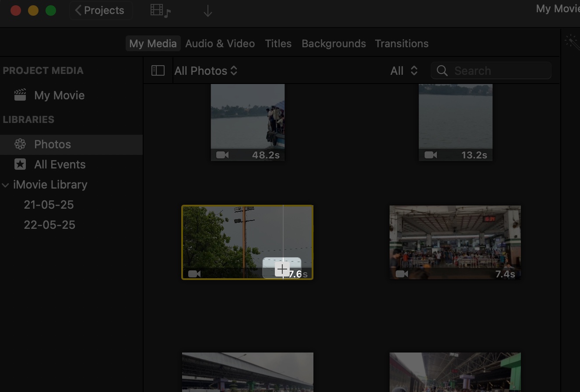Open the My Movie clapperboard icon
This screenshot has height=392, width=580.
pyautogui.click(x=19, y=95)
